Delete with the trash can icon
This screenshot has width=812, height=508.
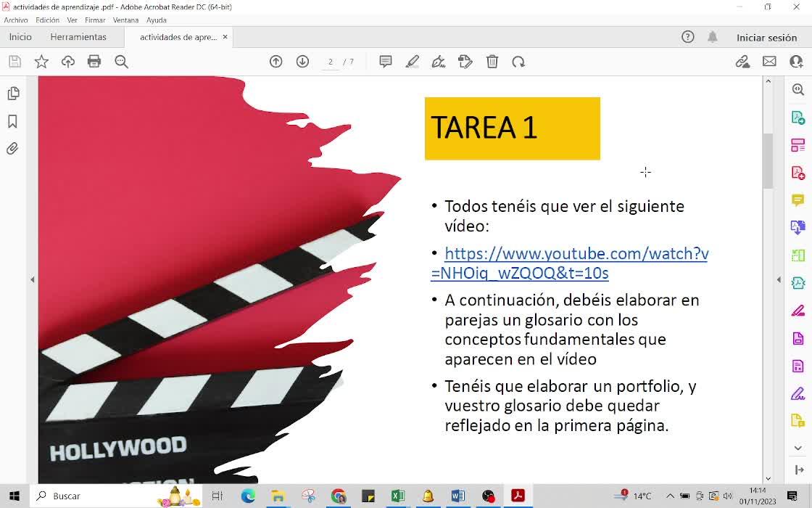coord(492,62)
